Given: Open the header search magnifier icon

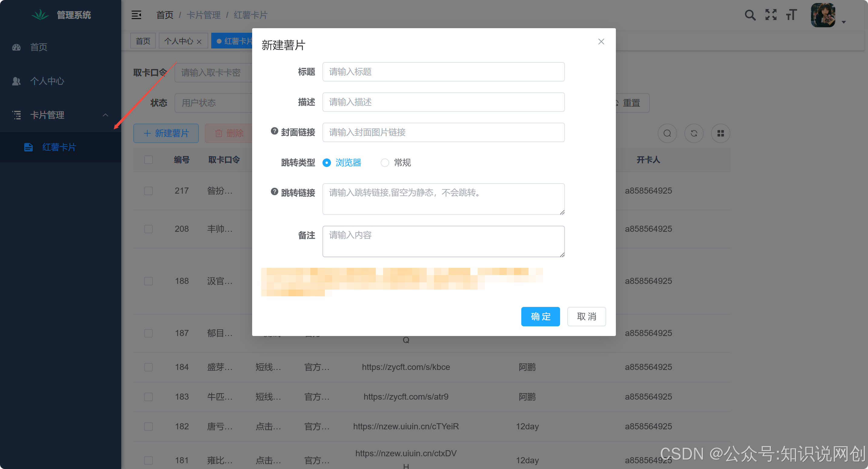Looking at the screenshot, I should (x=750, y=15).
